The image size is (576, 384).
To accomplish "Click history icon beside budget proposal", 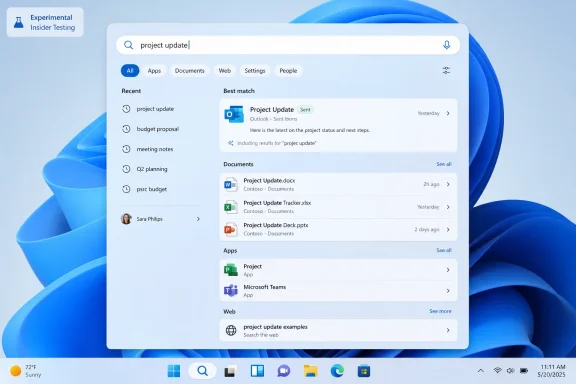I will pos(126,129).
